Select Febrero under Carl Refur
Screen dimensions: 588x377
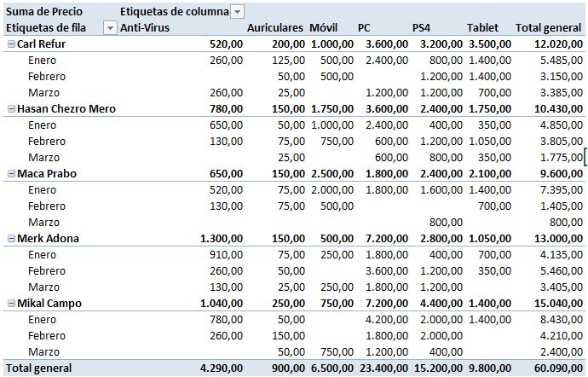pos(47,76)
